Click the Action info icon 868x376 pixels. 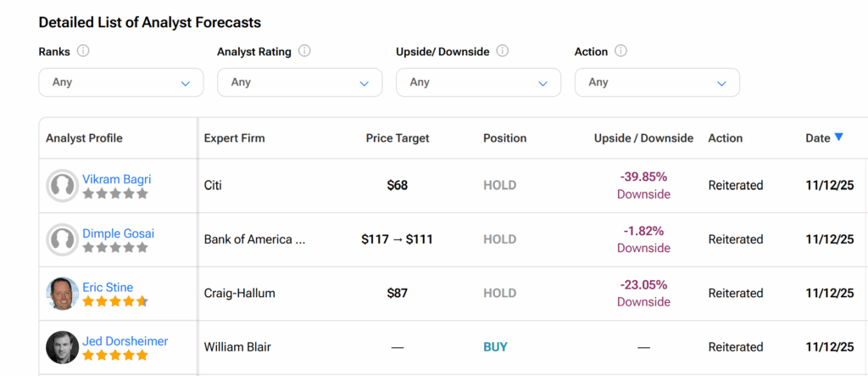(620, 51)
